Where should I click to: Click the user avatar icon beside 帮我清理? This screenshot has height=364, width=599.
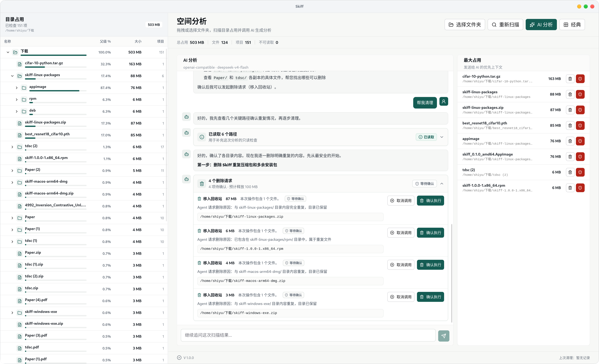tap(443, 101)
